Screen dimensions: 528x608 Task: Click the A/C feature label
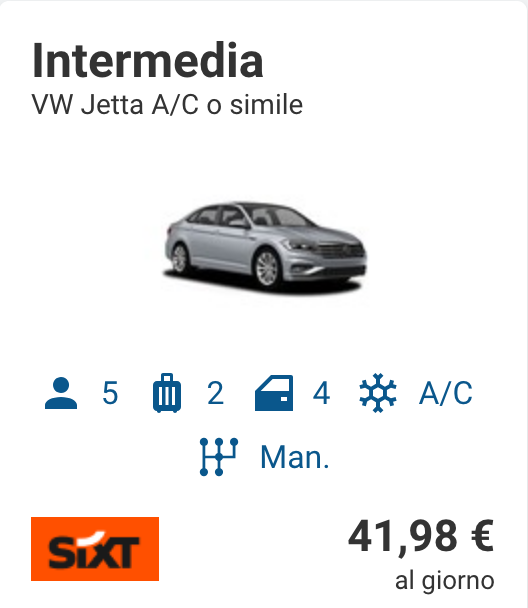pyautogui.click(x=446, y=393)
